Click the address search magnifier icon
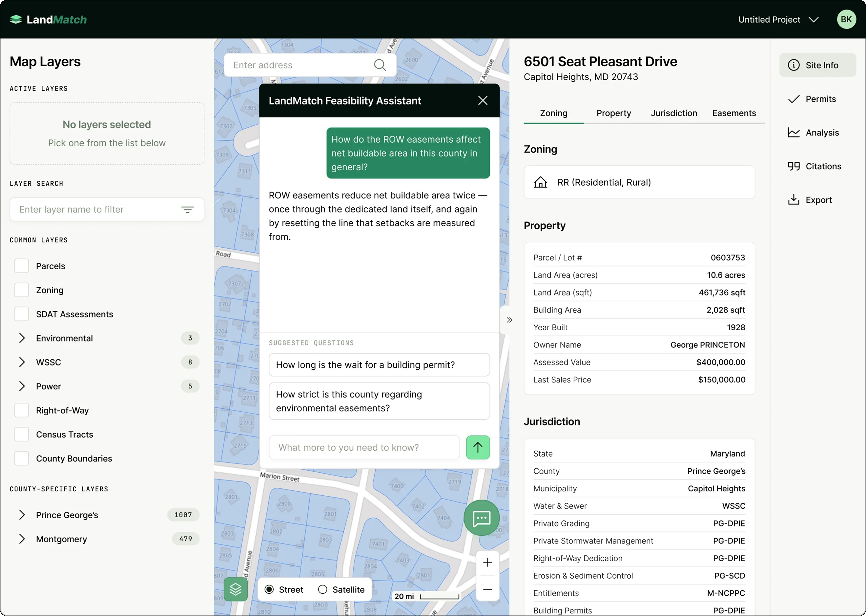 click(380, 65)
